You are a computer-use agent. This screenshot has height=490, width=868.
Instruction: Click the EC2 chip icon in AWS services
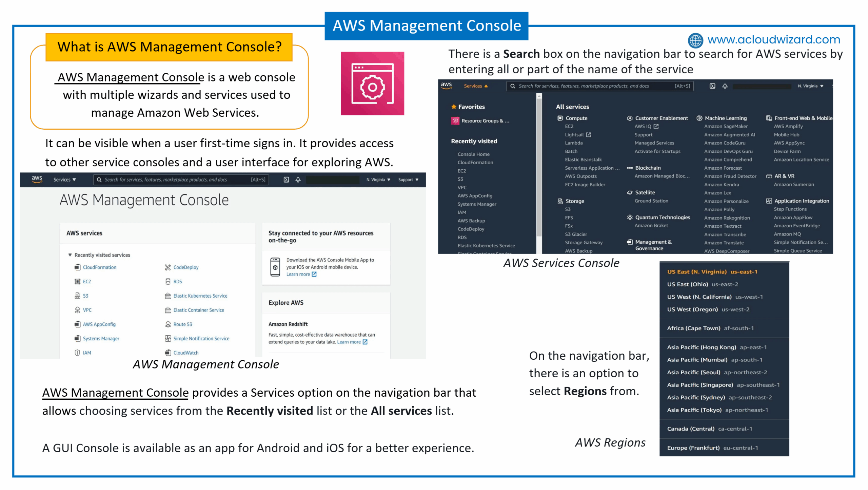click(77, 282)
